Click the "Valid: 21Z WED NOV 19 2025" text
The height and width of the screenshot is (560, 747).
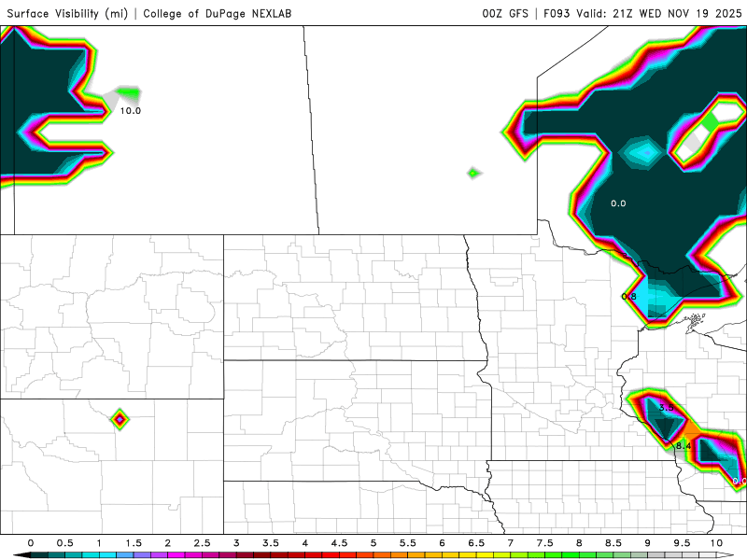click(x=659, y=13)
